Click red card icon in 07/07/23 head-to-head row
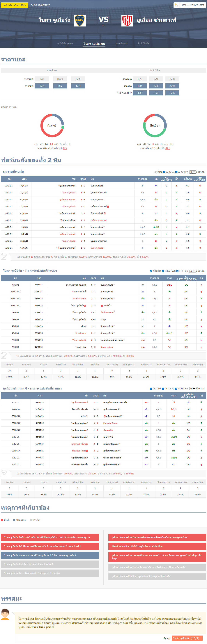 pos(105,214)
